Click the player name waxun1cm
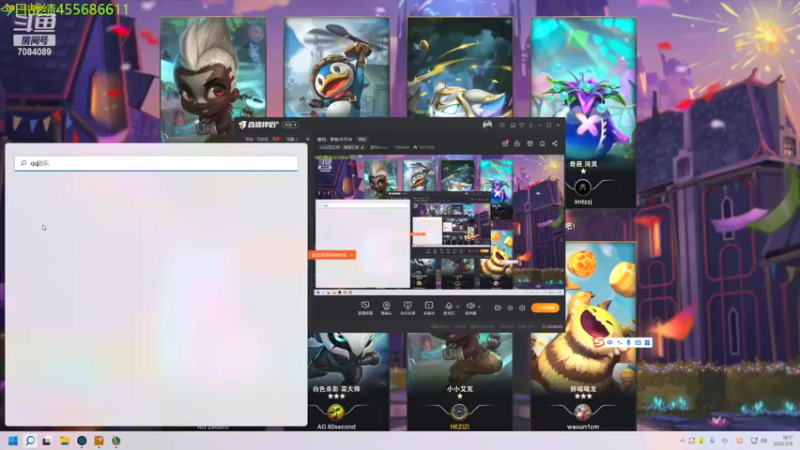The height and width of the screenshot is (450, 800). pos(583,427)
